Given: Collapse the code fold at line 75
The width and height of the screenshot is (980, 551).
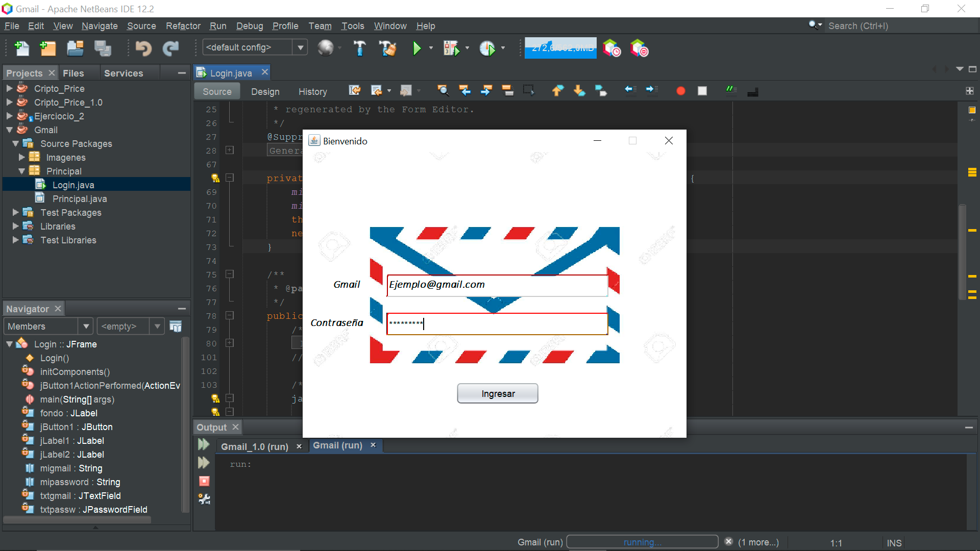Looking at the screenshot, I should coord(230,274).
